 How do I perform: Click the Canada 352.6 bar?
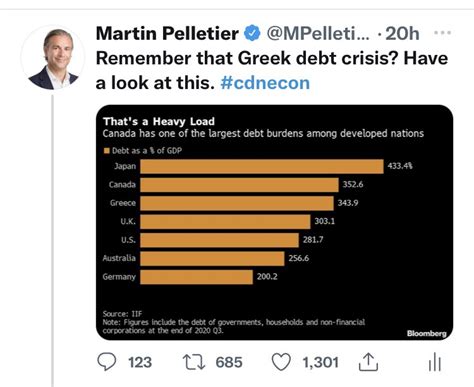pyautogui.click(x=239, y=185)
